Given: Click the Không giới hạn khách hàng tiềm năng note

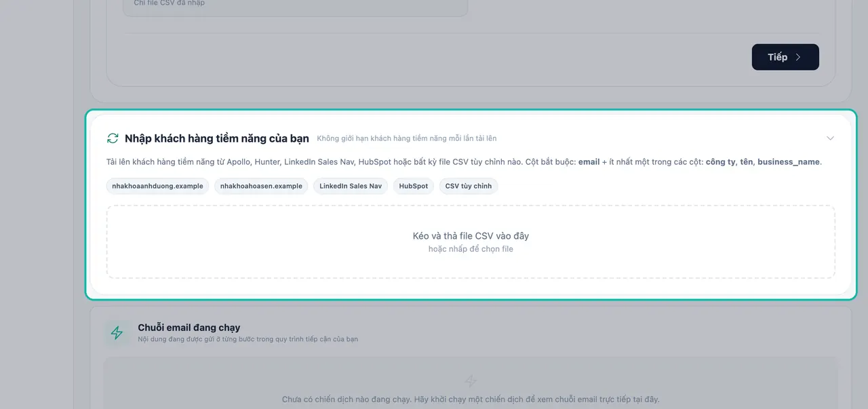Looking at the screenshot, I should point(407,138).
